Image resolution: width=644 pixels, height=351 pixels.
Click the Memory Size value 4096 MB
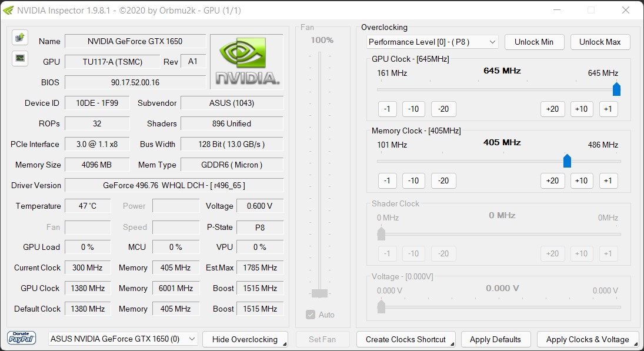pyautogui.click(x=97, y=165)
